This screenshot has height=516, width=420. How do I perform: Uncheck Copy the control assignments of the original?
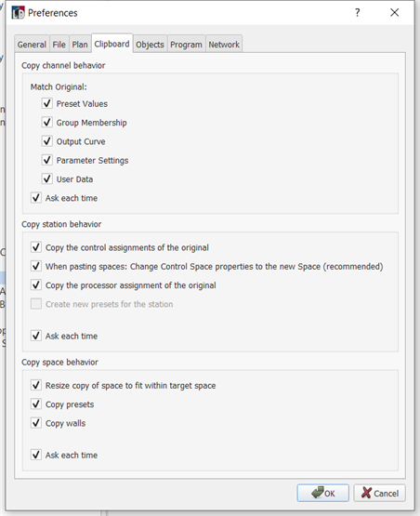point(36,247)
